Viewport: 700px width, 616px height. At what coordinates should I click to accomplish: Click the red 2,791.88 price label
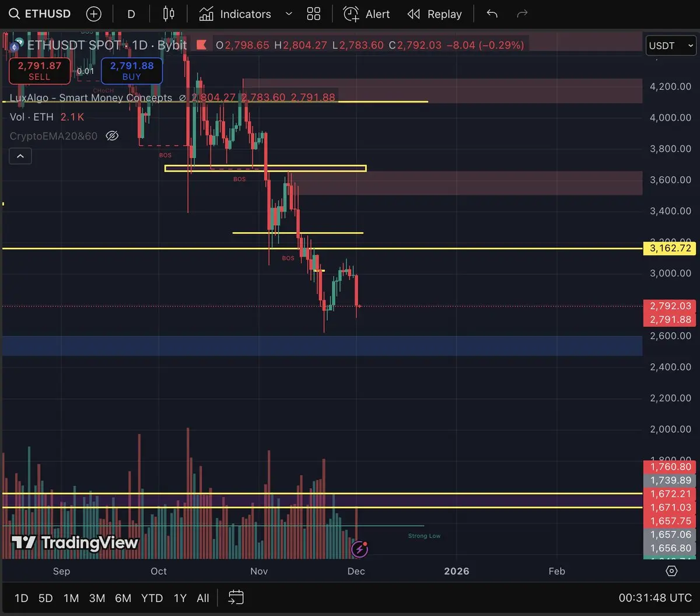pyautogui.click(x=670, y=320)
